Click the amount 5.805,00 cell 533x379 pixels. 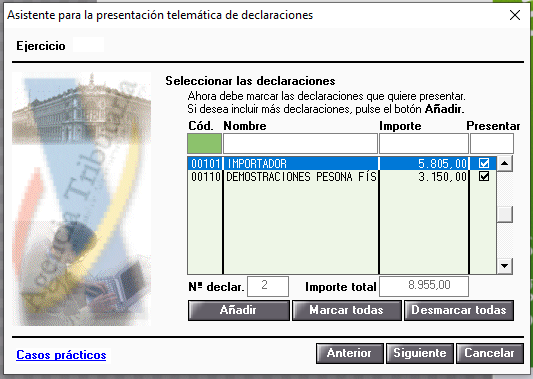424,163
